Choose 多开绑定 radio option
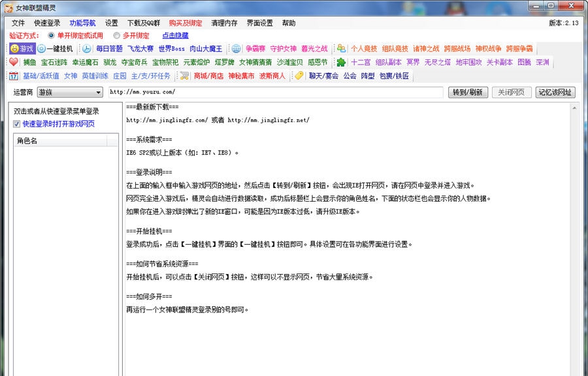This screenshot has width=588, height=376. [116, 35]
